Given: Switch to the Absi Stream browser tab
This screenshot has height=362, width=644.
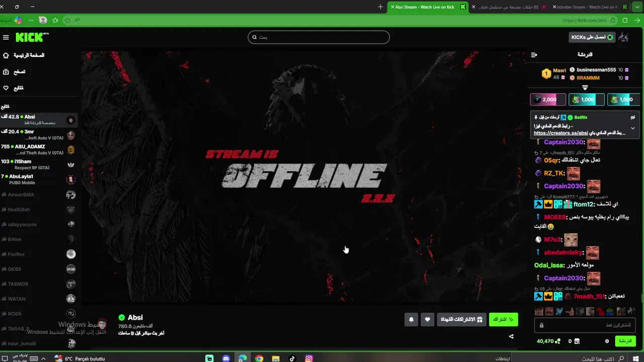Looking at the screenshot, I should point(428,7).
